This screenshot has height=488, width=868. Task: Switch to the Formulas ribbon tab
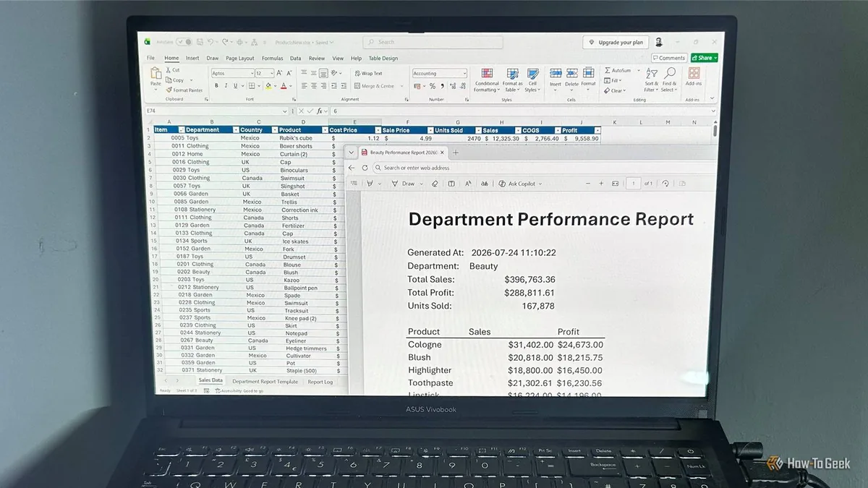[x=272, y=59]
